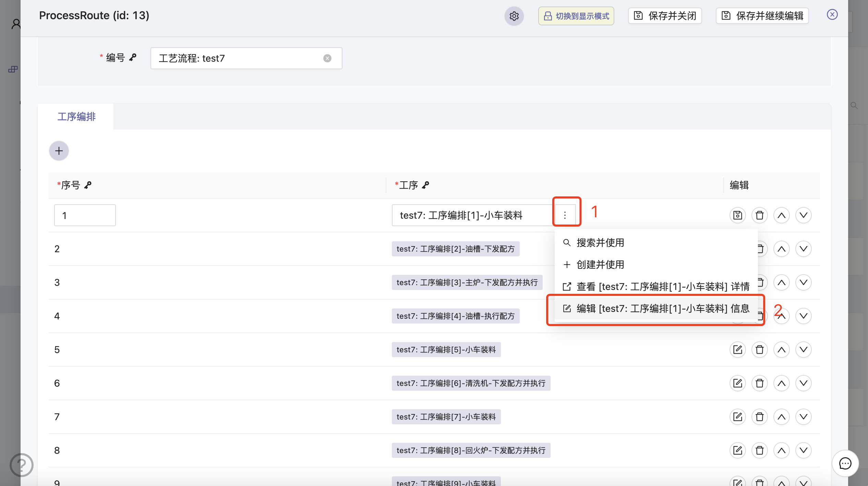This screenshot has width=868, height=486.
Task: Move row 8 down with arrow
Action: pyautogui.click(x=803, y=450)
